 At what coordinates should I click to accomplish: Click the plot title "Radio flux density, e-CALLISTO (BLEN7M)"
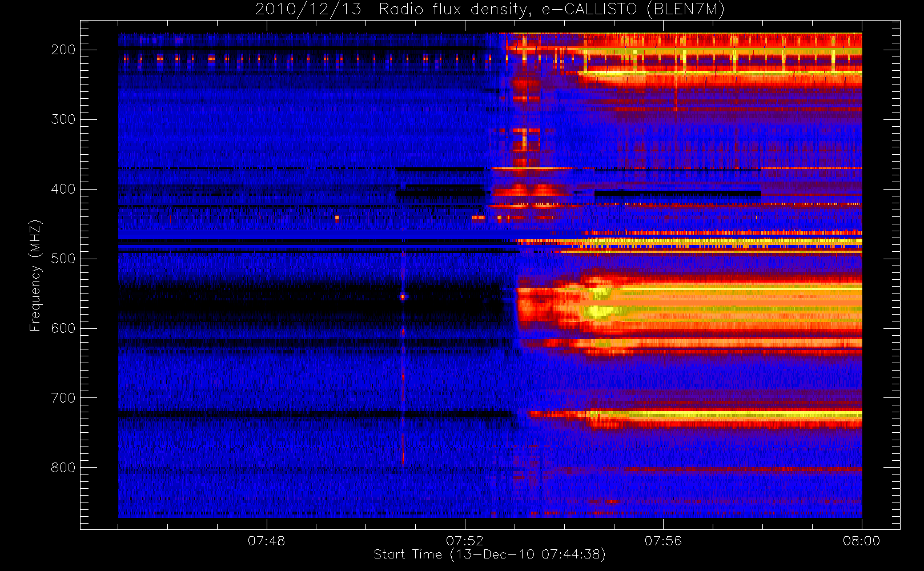(552, 10)
